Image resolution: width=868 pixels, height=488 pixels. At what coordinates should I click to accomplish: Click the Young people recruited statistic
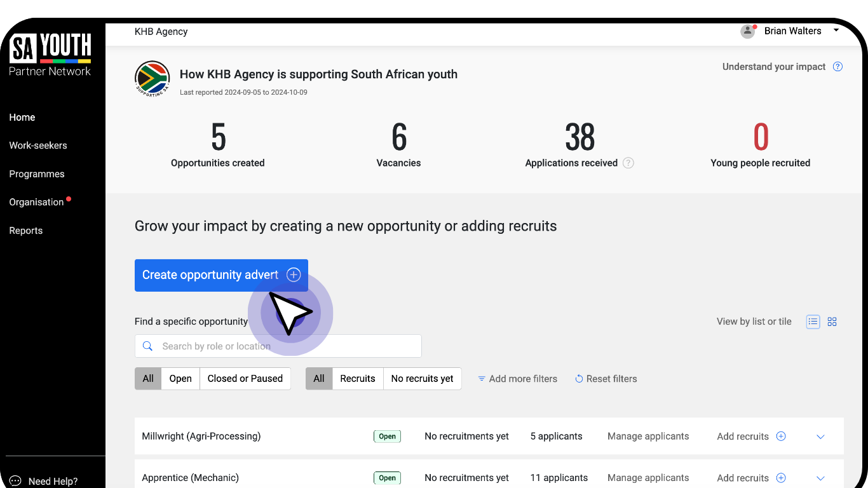tap(761, 145)
